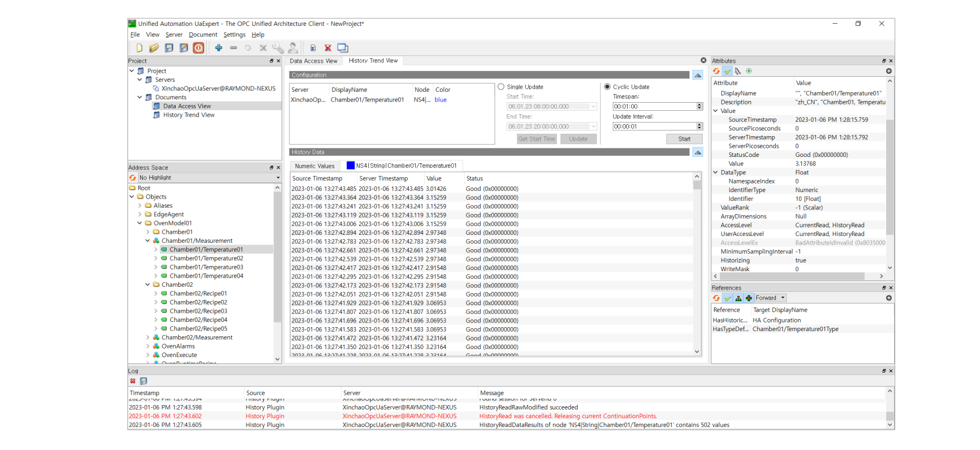
Task: Click the orange-red power icon in the toolbar
Action: [198, 48]
